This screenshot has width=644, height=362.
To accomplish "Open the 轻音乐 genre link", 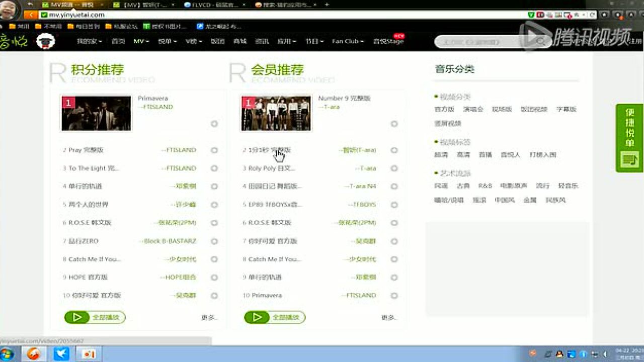I will pyautogui.click(x=568, y=186).
